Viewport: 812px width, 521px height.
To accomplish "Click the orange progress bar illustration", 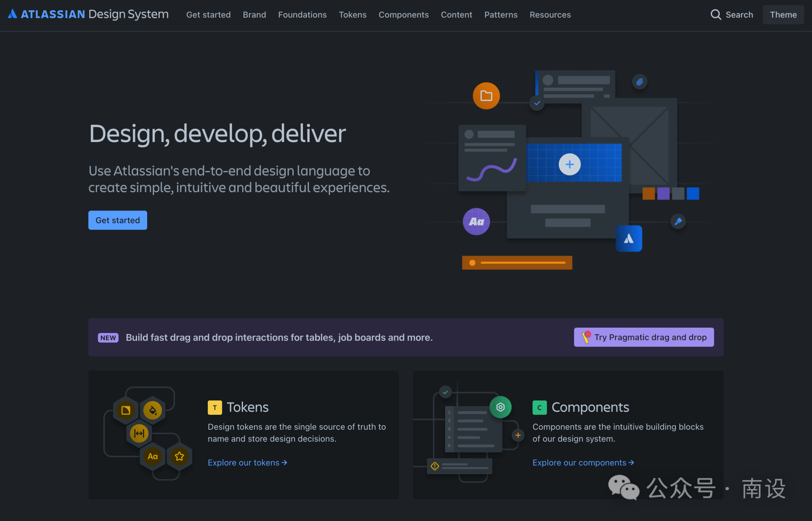I will (x=517, y=263).
